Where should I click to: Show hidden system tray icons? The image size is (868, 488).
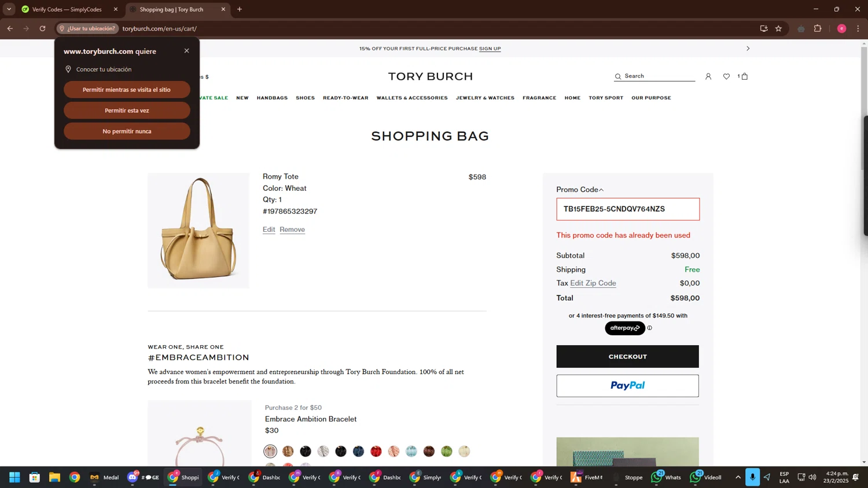coord(738,477)
